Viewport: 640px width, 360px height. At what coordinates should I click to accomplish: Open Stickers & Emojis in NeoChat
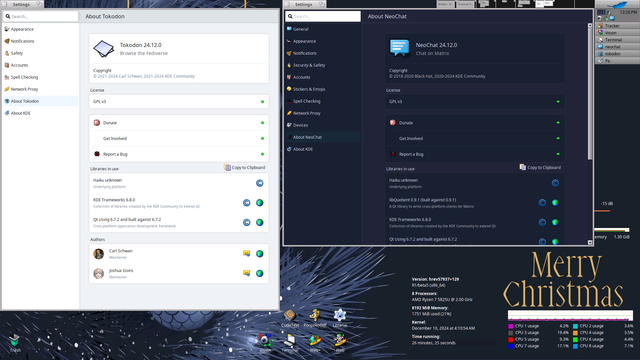click(323, 89)
